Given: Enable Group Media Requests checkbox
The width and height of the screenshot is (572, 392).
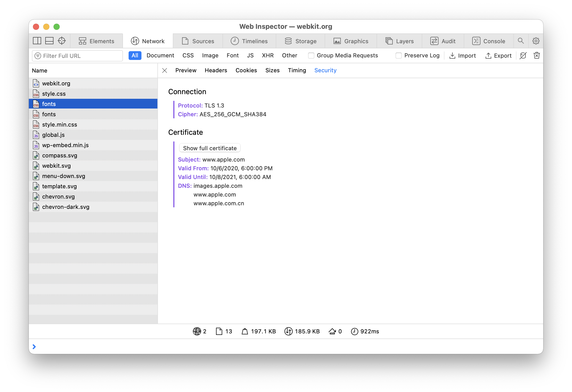Looking at the screenshot, I should tap(311, 56).
